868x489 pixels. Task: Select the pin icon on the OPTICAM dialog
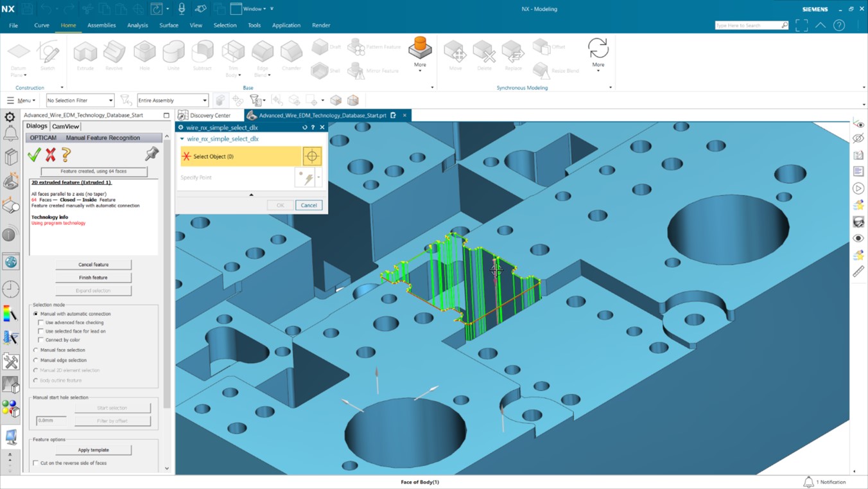(152, 154)
